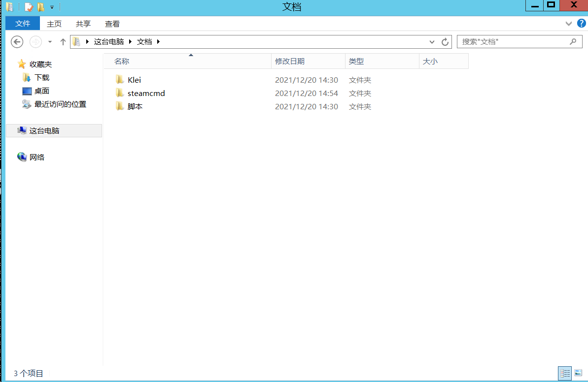Click the up one level arrow
This screenshot has width=588, height=382.
click(x=63, y=42)
